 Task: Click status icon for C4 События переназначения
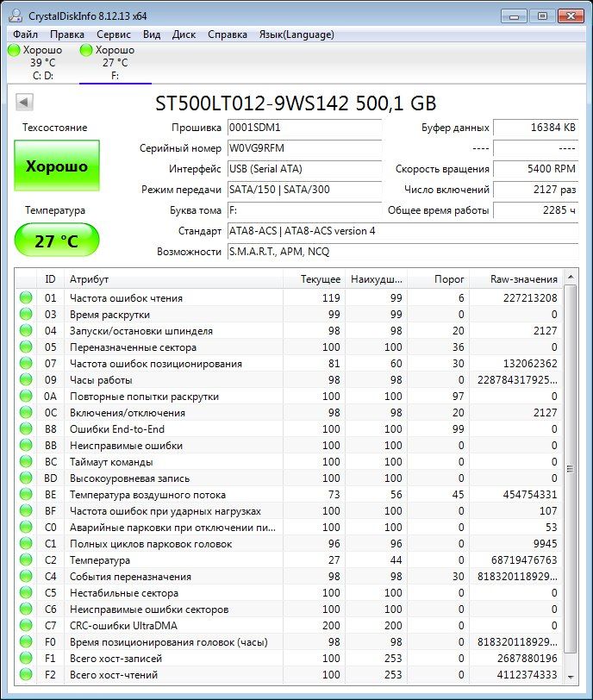[26, 577]
